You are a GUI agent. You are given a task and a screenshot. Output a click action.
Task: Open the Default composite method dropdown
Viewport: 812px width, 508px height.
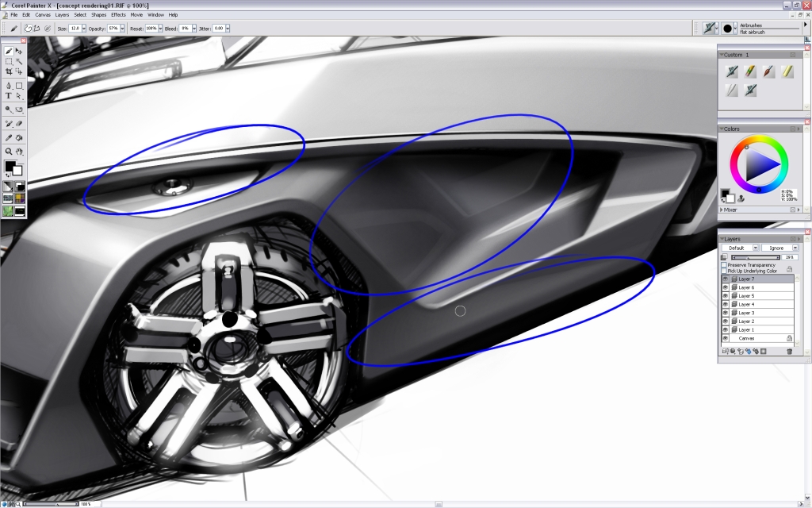pyautogui.click(x=756, y=248)
